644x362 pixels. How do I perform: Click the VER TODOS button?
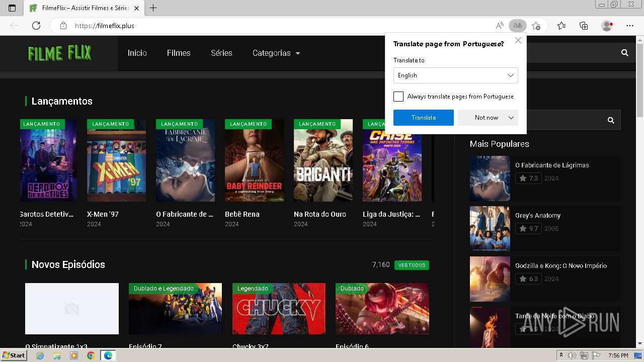[x=412, y=265]
